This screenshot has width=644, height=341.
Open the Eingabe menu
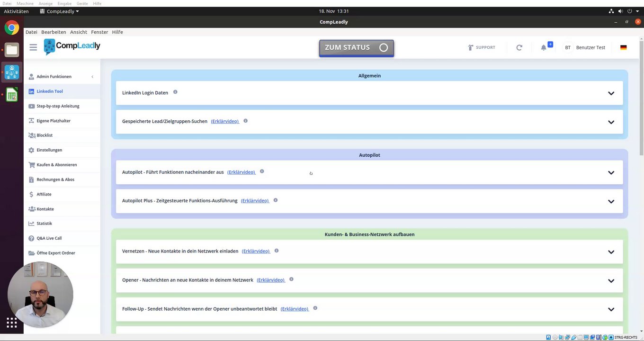(x=64, y=3)
